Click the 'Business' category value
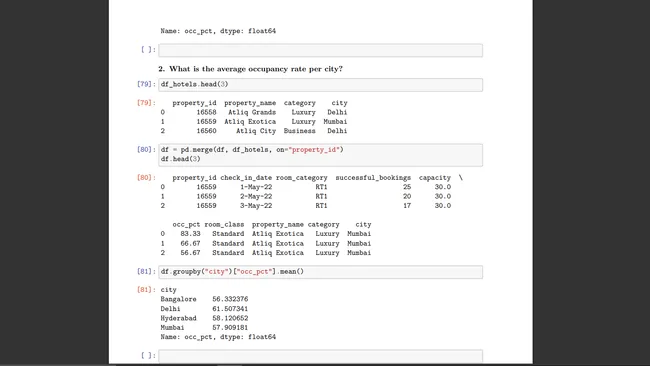This screenshot has width=650, height=366. 299,131
